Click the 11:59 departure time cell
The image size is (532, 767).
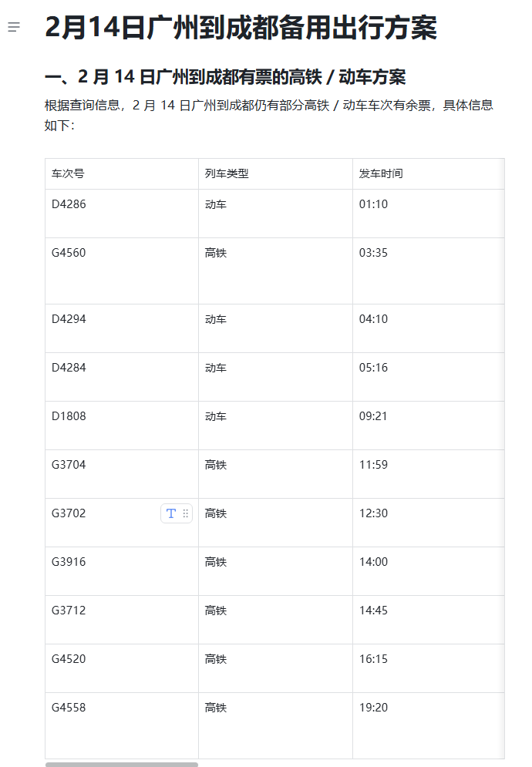pos(374,465)
